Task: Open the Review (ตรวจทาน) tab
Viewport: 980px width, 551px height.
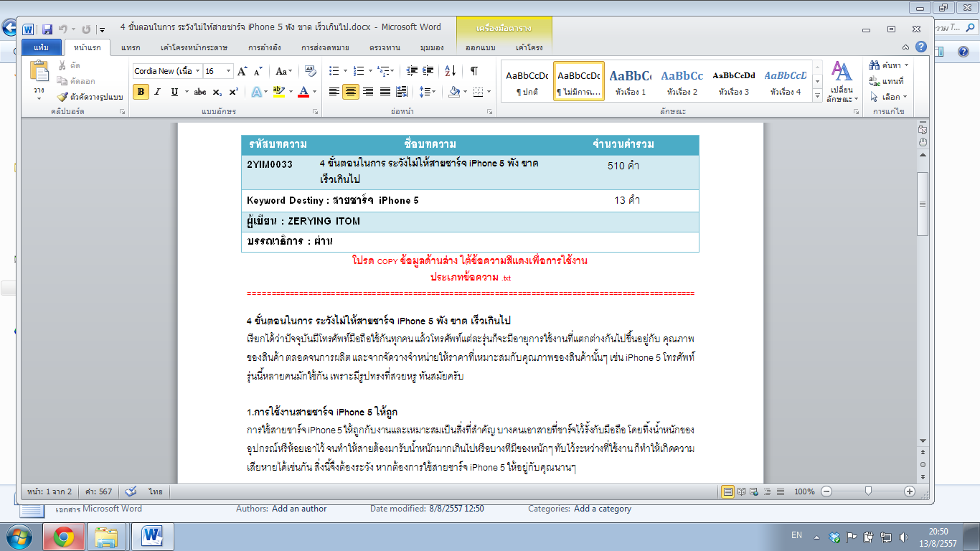Action: tap(385, 47)
